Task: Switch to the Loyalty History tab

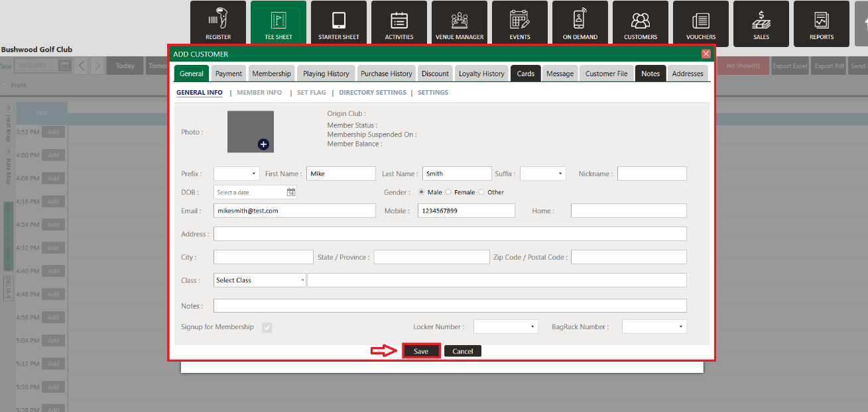Action: [x=482, y=74]
